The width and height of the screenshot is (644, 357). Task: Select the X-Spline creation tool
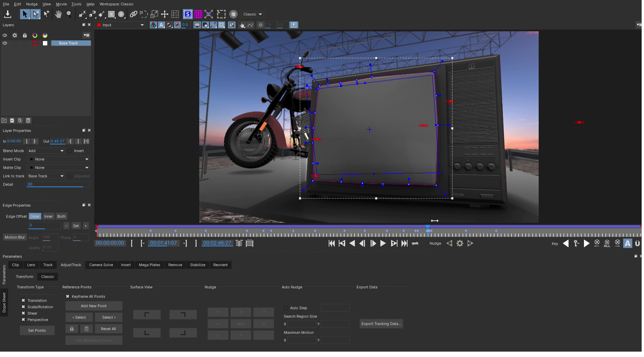[82, 14]
